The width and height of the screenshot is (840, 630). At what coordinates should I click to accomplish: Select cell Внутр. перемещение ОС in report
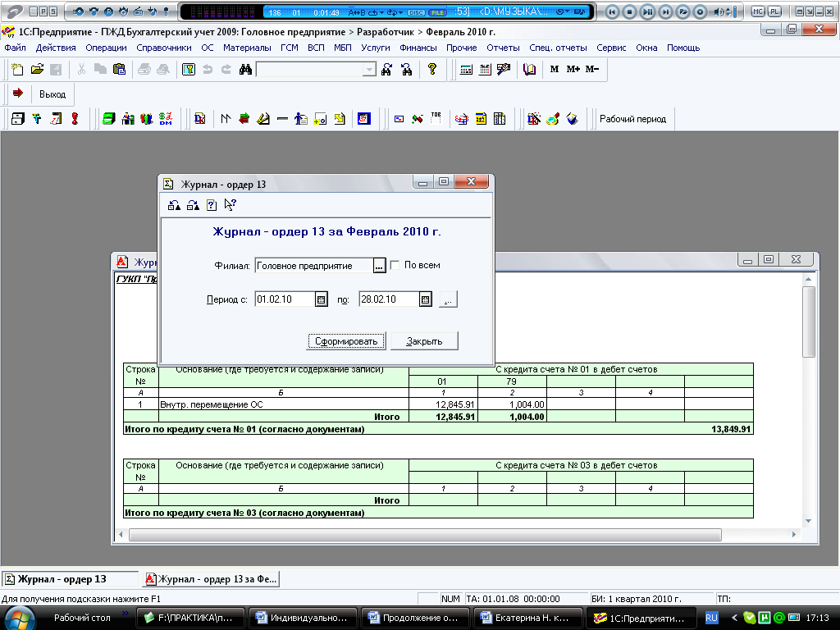pos(283,404)
